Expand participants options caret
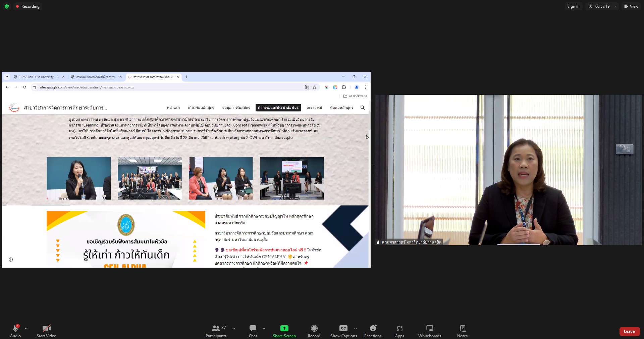 [234, 328]
